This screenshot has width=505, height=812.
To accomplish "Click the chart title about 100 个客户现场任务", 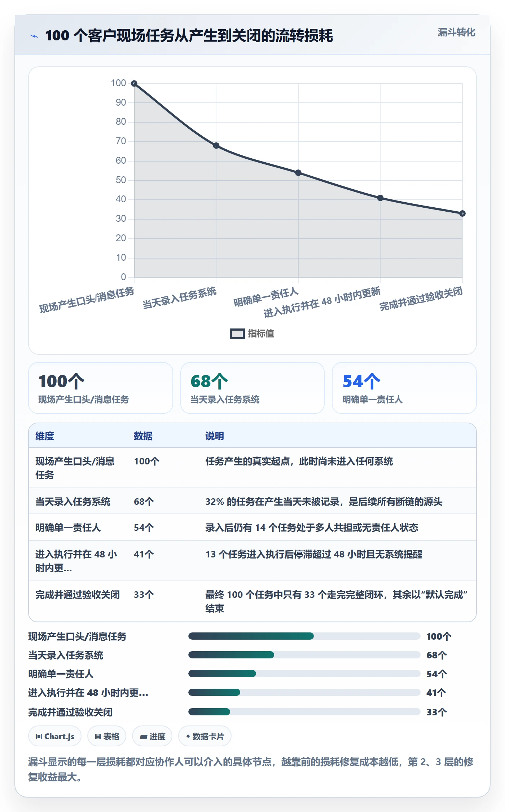I will pyautogui.click(x=189, y=36).
